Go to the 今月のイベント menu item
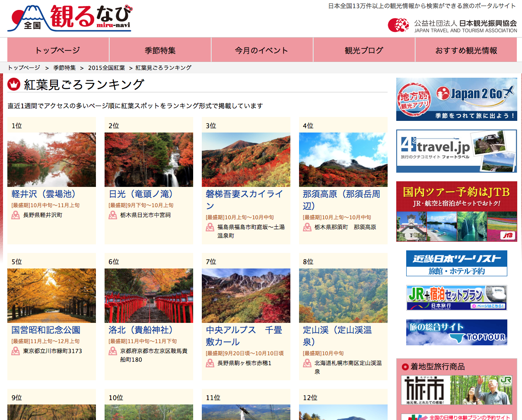 (x=261, y=50)
